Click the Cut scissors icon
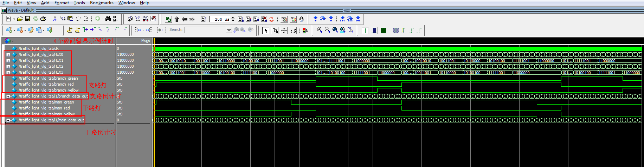 coord(55,19)
